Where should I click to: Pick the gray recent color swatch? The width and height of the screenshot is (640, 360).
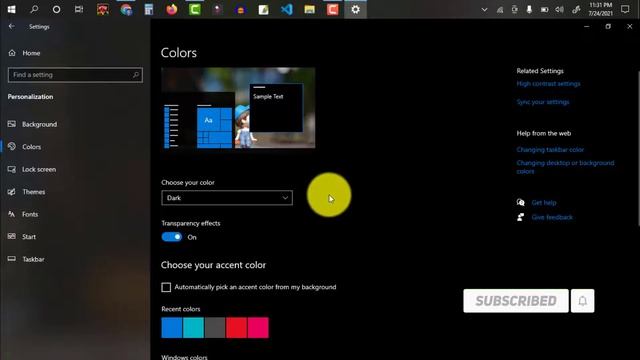coord(215,328)
